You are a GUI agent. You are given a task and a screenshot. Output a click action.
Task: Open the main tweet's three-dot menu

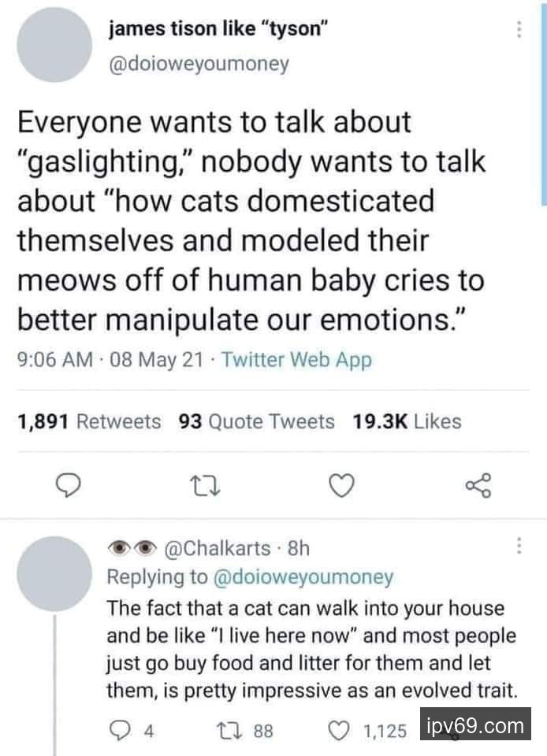pyautogui.click(x=519, y=30)
